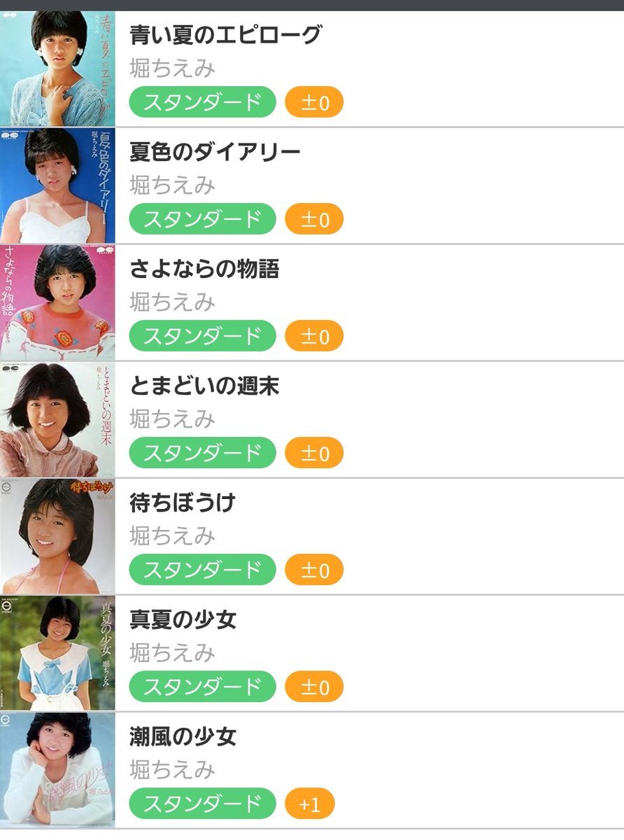The height and width of the screenshot is (840, 624).
Task: Tap the ±0 badge for 真夏の少女
Action: 314,687
